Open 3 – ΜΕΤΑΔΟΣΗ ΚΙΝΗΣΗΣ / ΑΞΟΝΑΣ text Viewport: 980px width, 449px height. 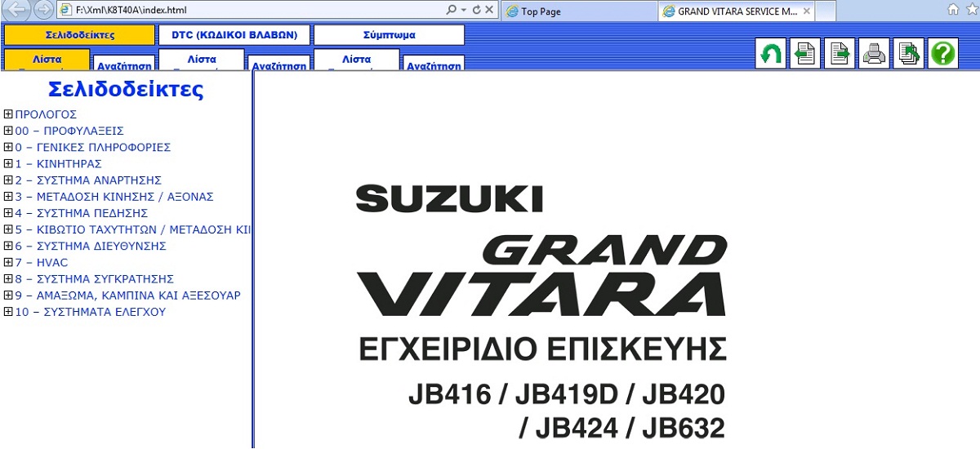[114, 197]
